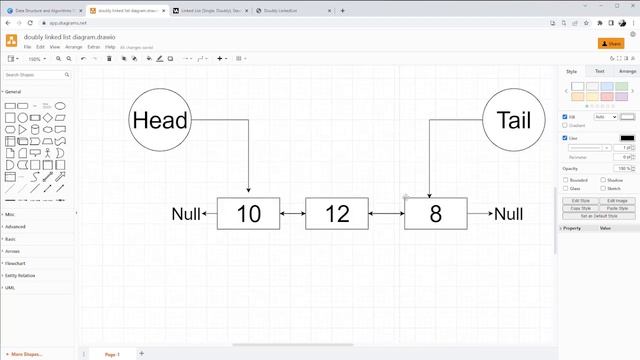640x360 pixels.
Task: Select the trapezoid shape in General
Action: [48, 142]
